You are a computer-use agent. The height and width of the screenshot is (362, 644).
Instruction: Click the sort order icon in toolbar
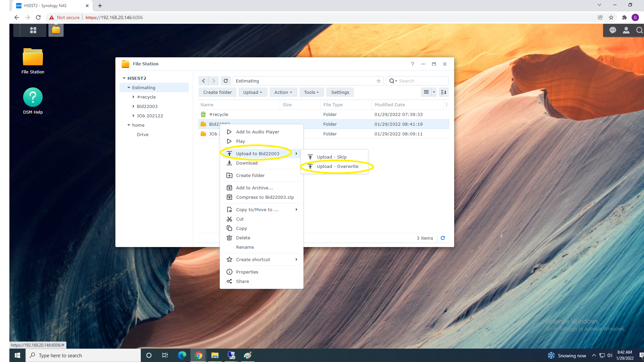(x=443, y=92)
